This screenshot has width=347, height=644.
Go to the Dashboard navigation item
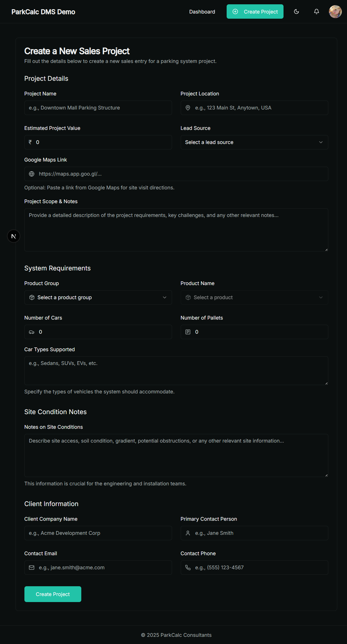202,11
